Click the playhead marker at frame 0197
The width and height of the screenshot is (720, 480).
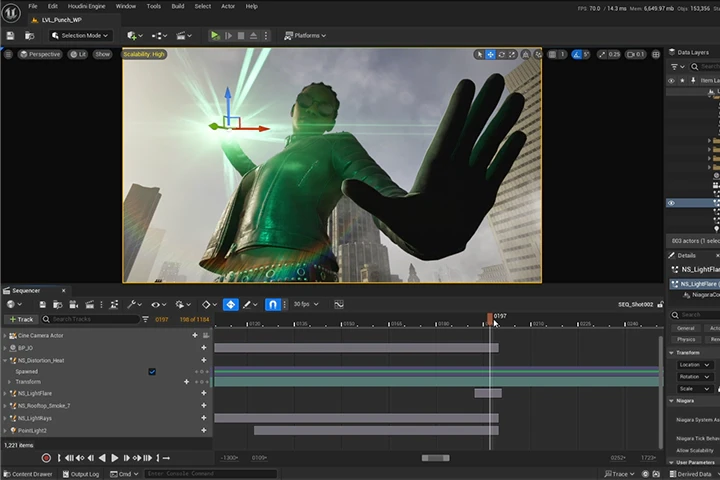(x=490, y=318)
